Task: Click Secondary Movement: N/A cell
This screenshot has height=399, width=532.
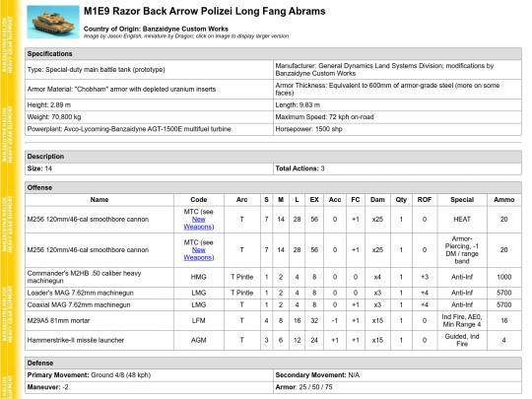Action: tap(397, 375)
